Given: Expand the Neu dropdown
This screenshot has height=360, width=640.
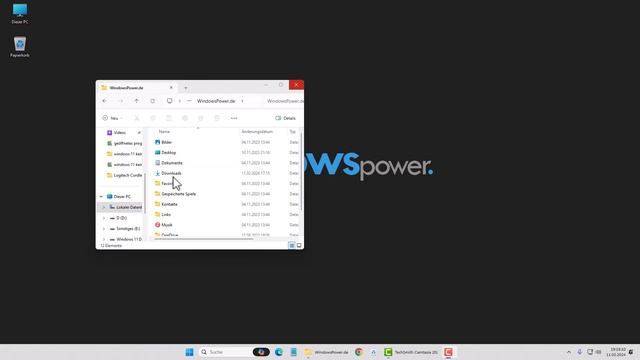Looking at the screenshot, I should click(113, 118).
